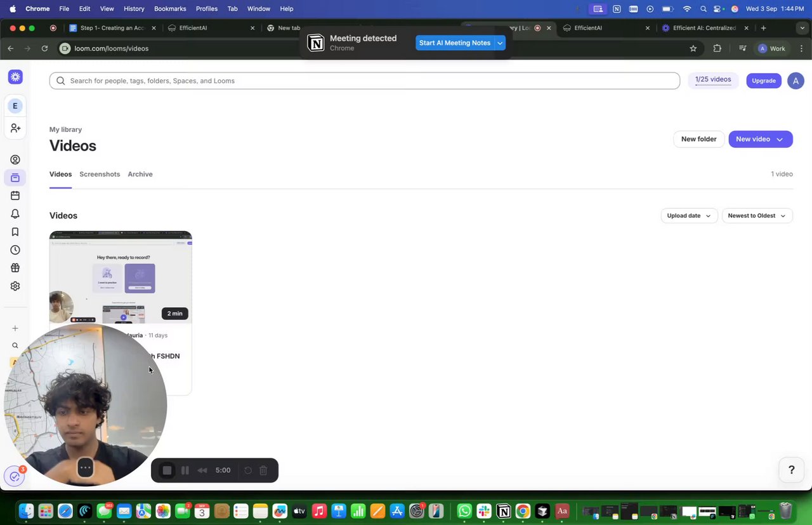Expand the New video dropdown arrow
This screenshot has width=812, height=525.
coord(780,140)
